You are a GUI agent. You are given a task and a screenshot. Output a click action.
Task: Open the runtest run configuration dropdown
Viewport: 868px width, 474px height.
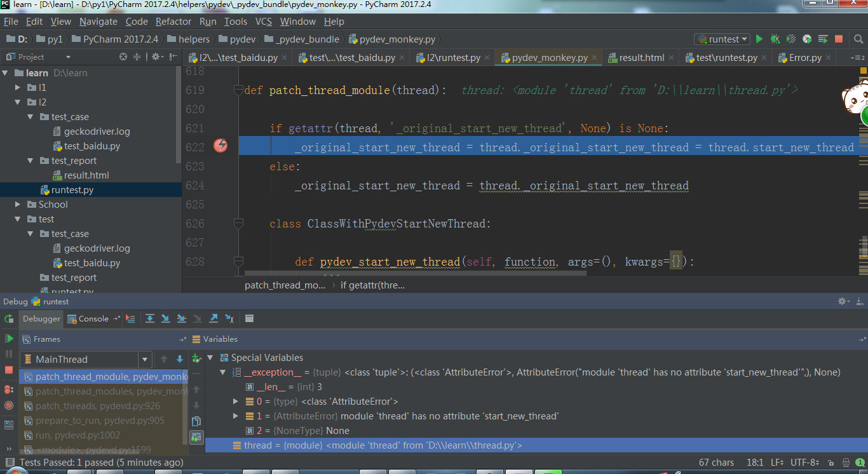click(722, 39)
